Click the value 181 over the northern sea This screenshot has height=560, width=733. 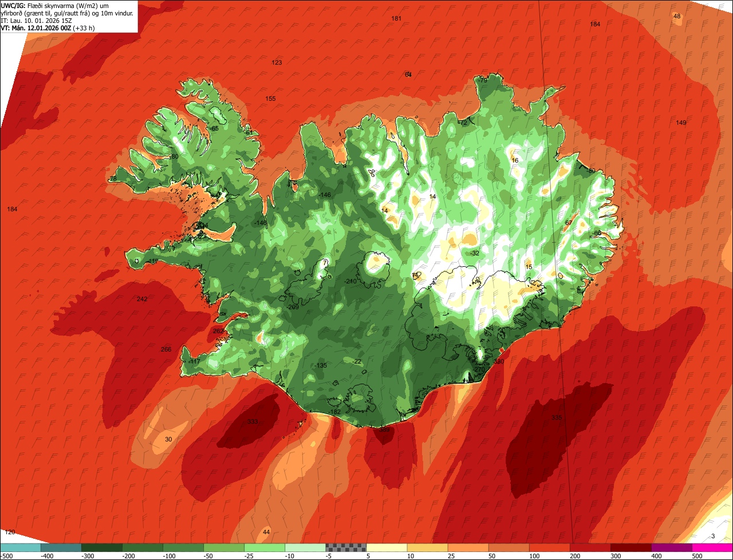point(396,18)
